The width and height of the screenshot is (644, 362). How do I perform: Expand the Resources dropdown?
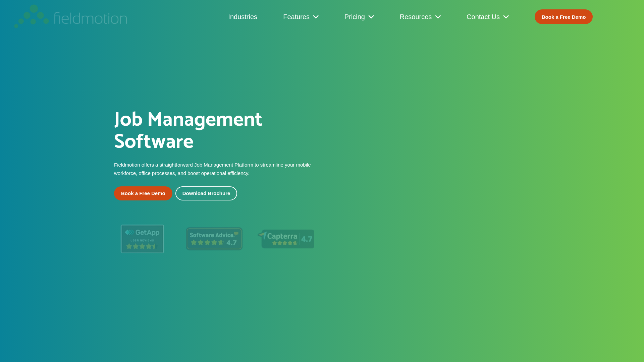coord(438,17)
